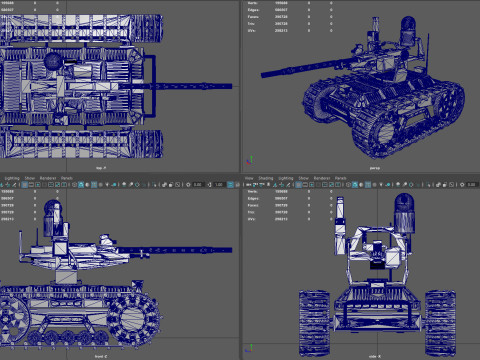Screen dimensions: 480x360
Task: Toggle Wireframe on Shaded in side view toolbar
Action: [x=368, y=185]
